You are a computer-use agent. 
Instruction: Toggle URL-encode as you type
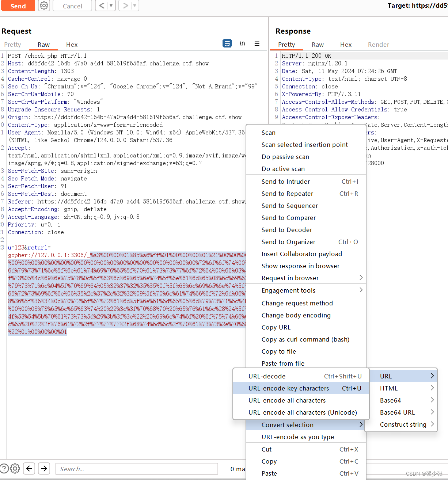pos(306,437)
